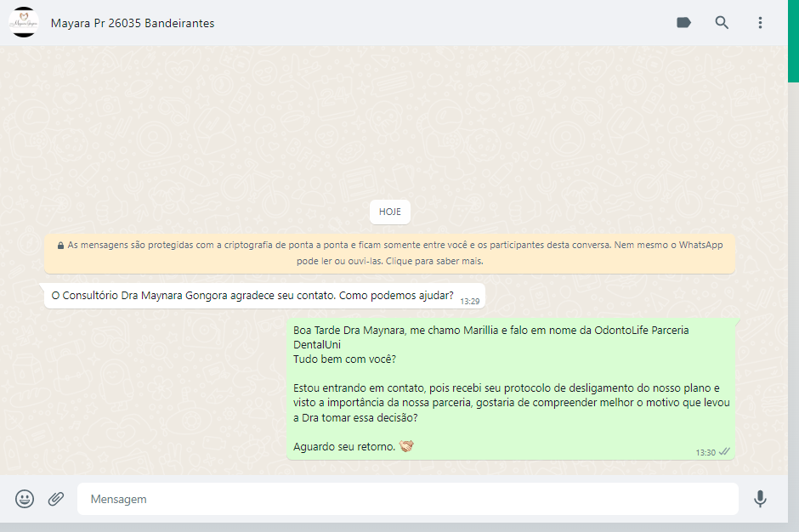799x532 pixels.
Task: Attach a file with the paperclip icon
Action: point(56,499)
